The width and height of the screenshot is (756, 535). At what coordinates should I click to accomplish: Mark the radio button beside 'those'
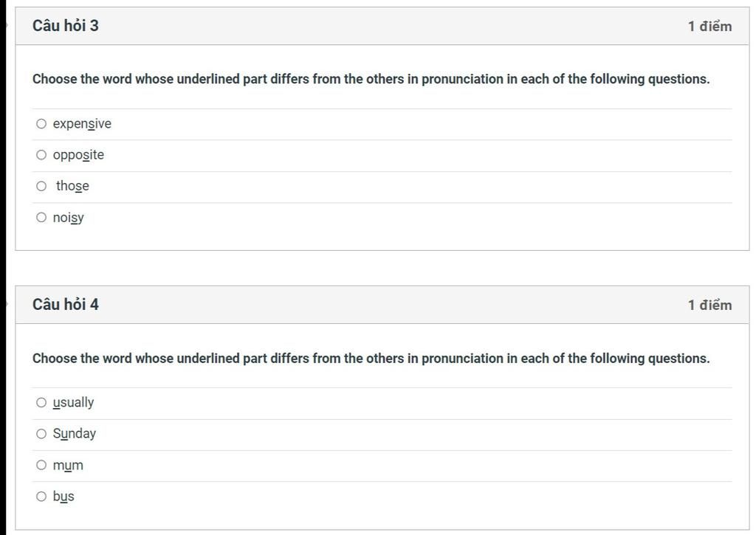(x=41, y=186)
